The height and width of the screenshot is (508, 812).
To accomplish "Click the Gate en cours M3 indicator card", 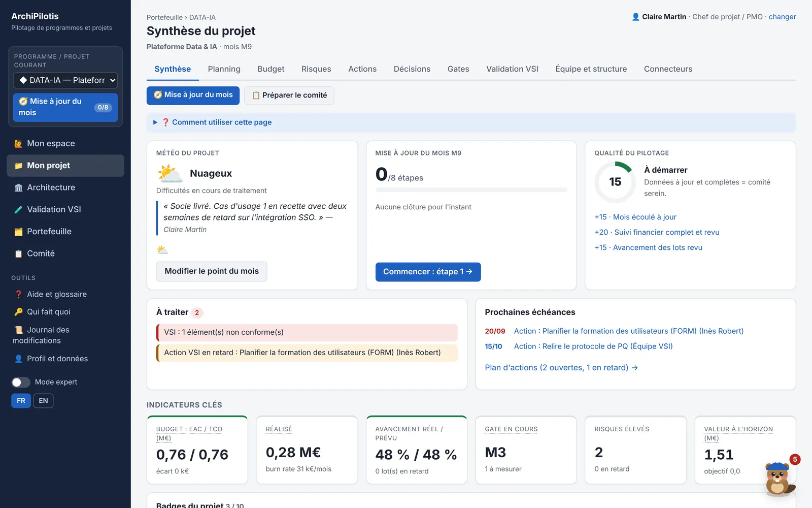I will coord(526,450).
